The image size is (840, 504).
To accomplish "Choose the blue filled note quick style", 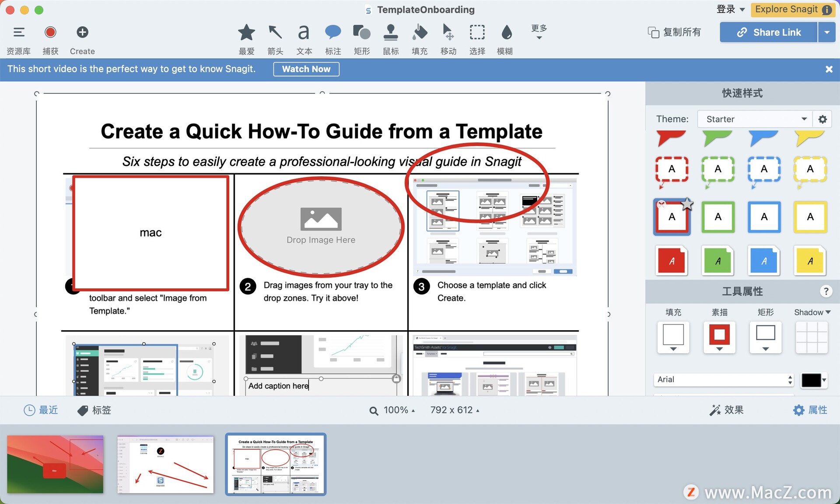I will [x=764, y=261].
